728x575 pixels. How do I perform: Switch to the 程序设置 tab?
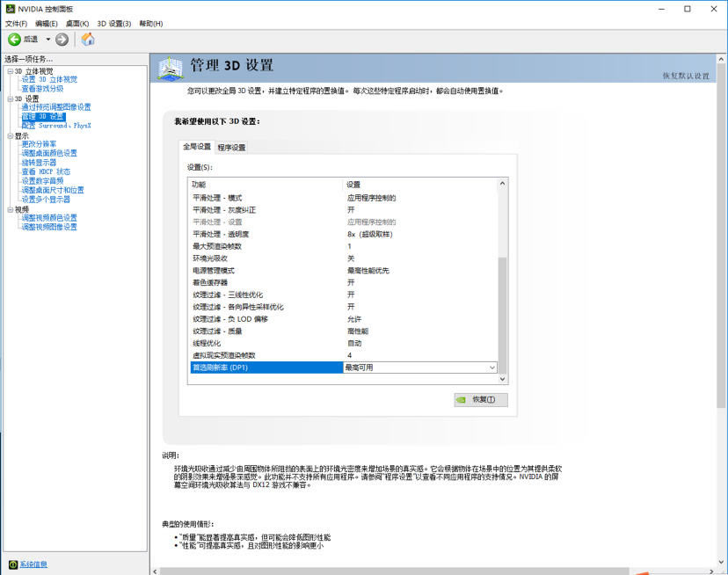232,148
